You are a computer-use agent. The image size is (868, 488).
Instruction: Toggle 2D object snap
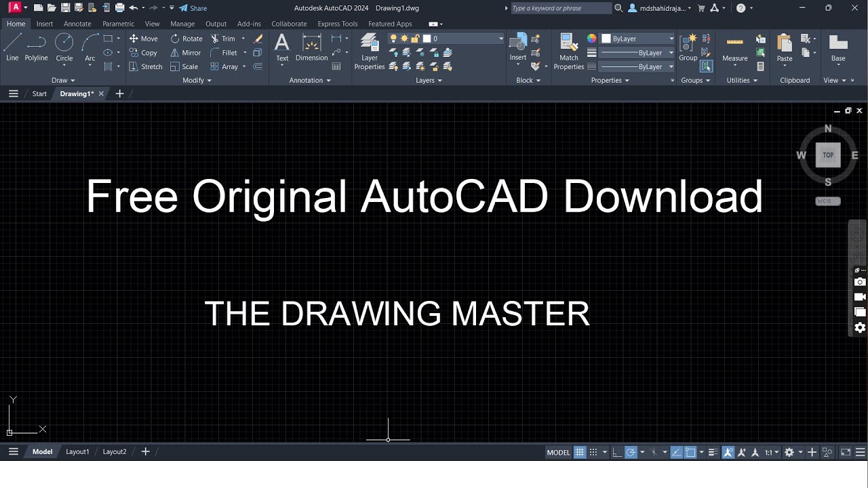point(690,452)
